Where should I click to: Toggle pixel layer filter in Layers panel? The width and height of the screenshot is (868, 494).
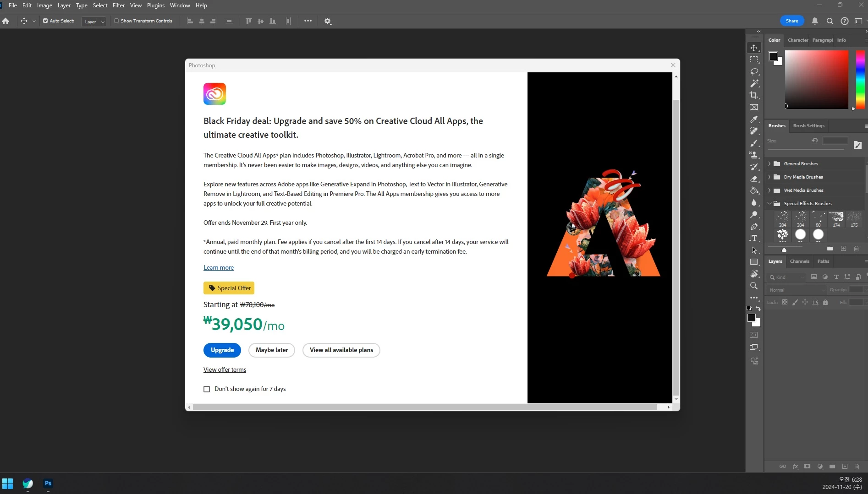click(x=814, y=277)
